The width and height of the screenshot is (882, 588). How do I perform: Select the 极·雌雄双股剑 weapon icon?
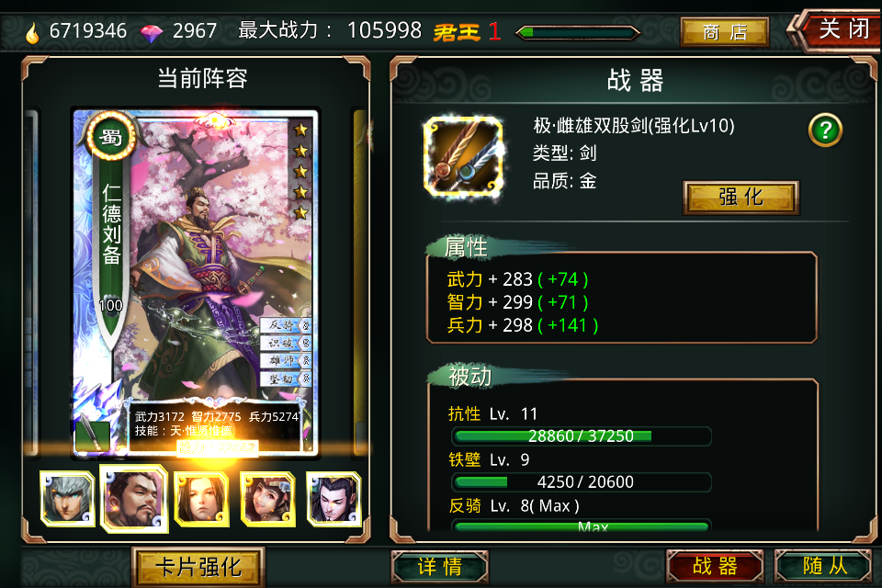(463, 157)
